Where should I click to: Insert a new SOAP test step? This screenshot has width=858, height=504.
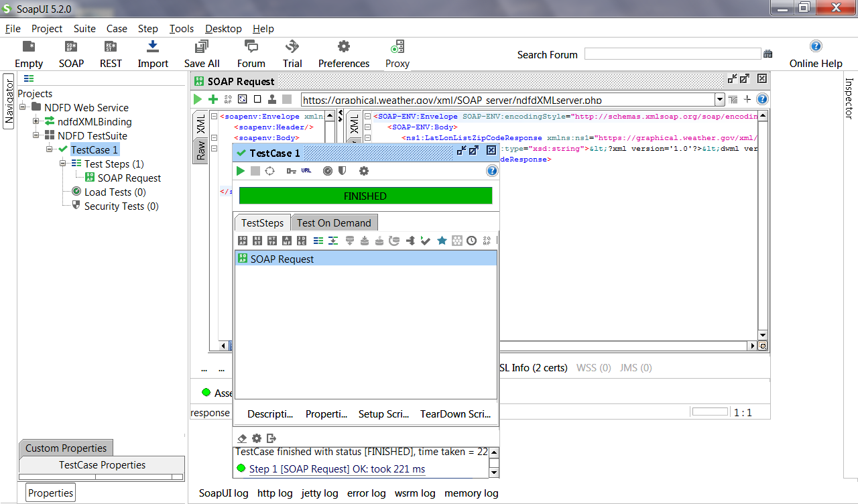pyautogui.click(x=243, y=241)
